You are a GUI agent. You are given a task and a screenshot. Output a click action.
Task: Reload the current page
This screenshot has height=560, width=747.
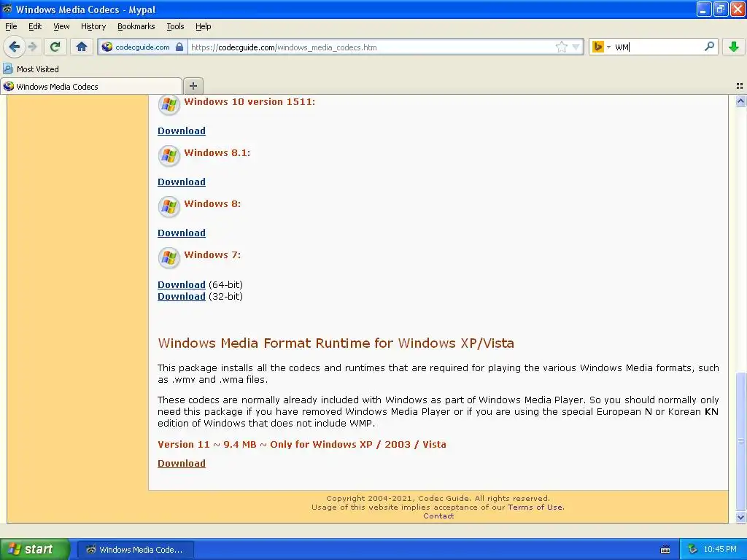pyautogui.click(x=55, y=47)
